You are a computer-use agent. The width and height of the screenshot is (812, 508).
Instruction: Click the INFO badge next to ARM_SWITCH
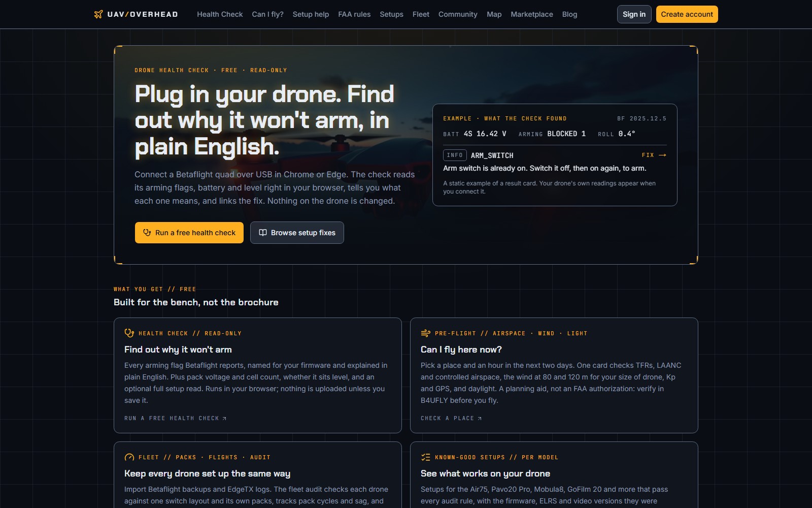coord(455,155)
